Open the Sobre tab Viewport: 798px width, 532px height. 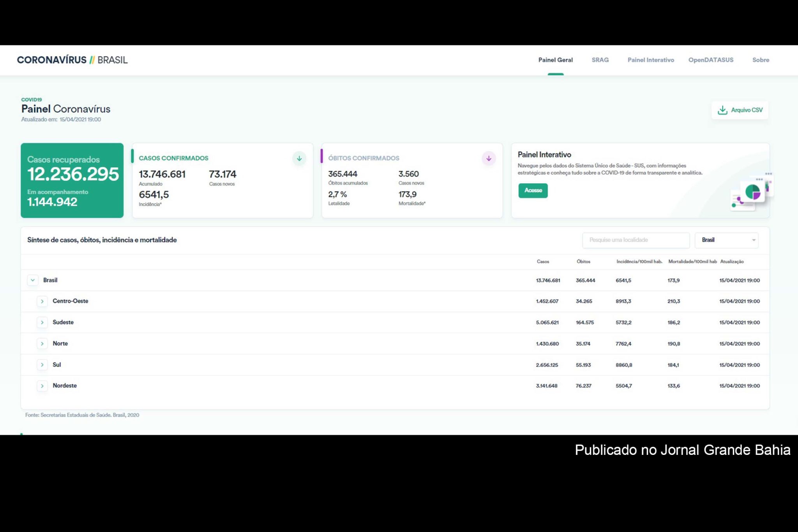pos(761,60)
